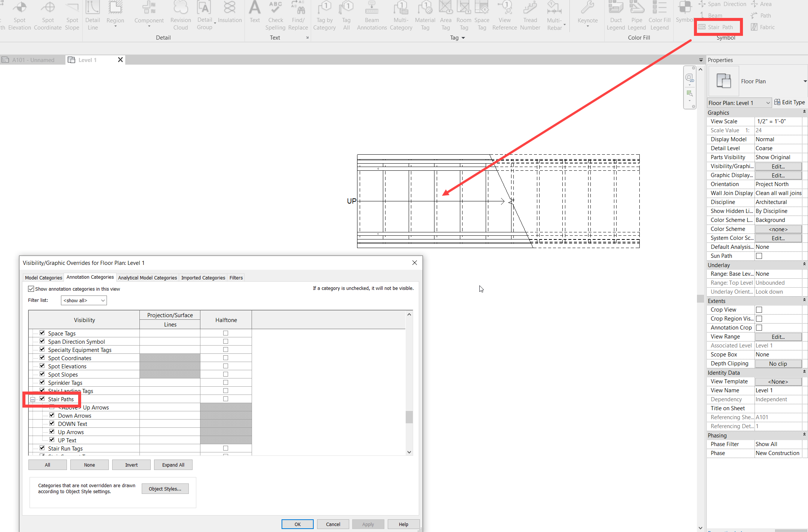Click the Tread Number tool
808x532 pixels.
pos(530,16)
